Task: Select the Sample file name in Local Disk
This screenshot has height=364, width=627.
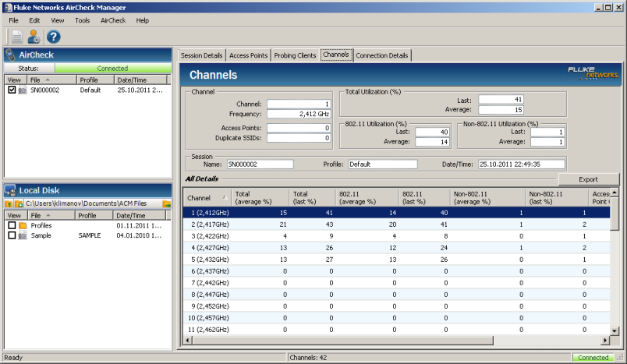Action: coord(41,235)
